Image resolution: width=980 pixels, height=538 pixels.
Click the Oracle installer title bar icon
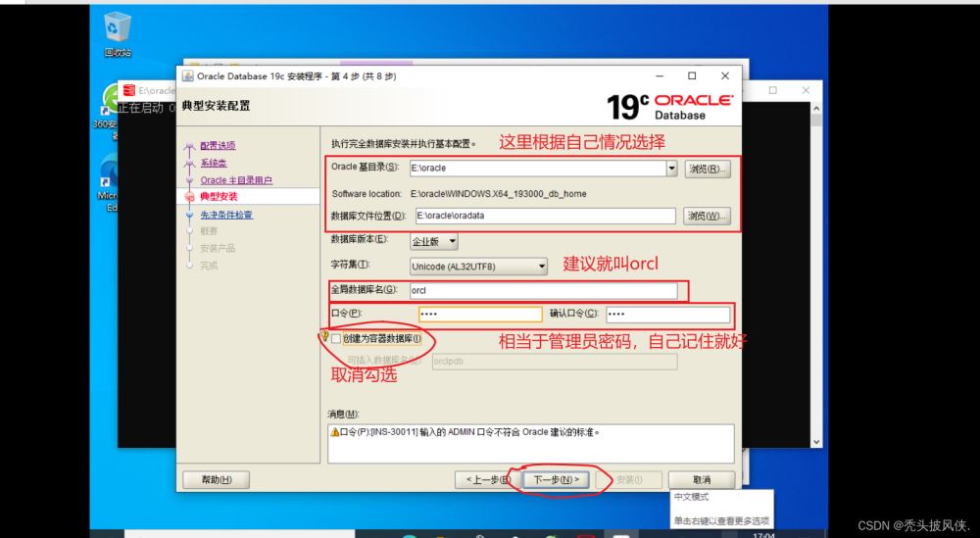(x=187, y=76)
